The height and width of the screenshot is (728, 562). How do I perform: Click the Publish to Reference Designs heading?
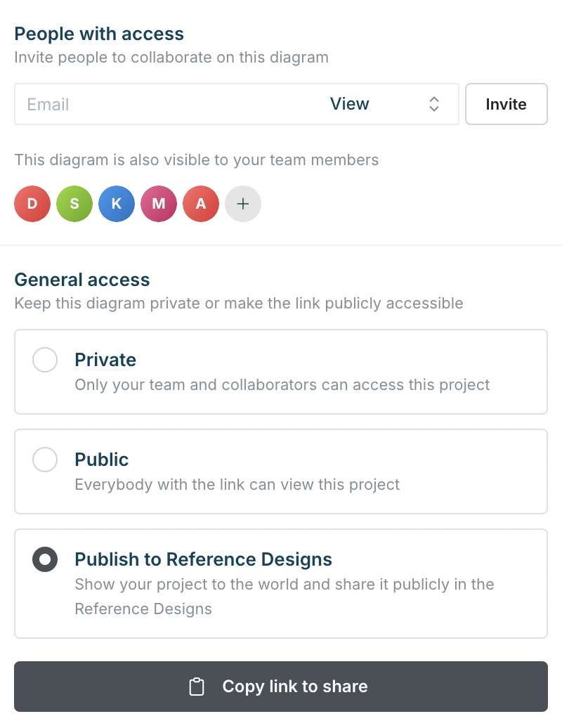203,559
